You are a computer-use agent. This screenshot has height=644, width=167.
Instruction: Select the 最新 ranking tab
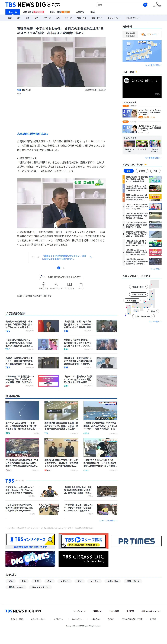(129, 171)
